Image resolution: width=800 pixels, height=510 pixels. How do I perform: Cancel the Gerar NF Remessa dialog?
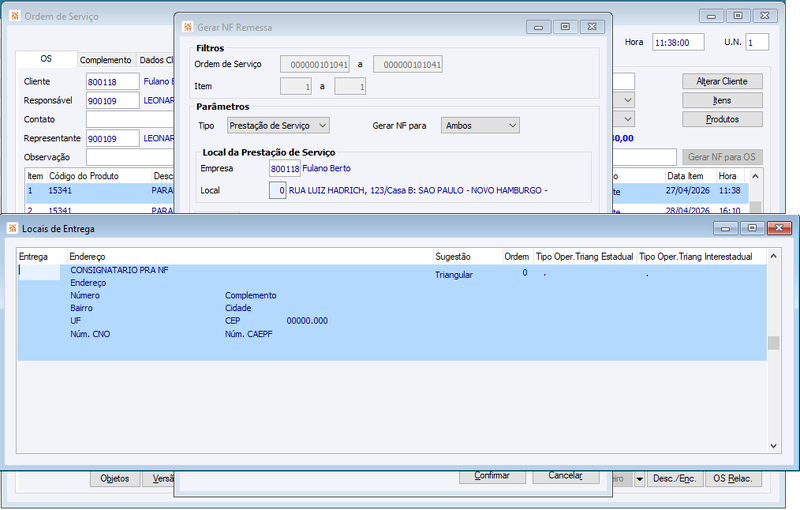565,475
